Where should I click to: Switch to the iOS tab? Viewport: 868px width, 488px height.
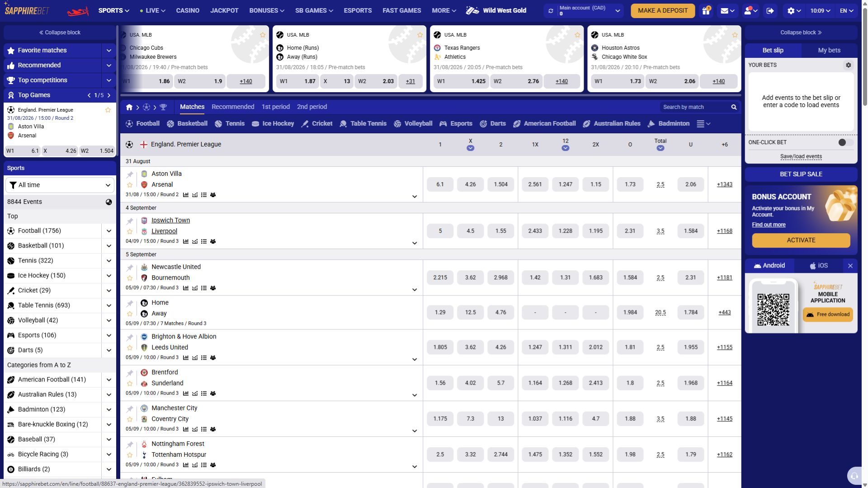(x=819, y=266)
